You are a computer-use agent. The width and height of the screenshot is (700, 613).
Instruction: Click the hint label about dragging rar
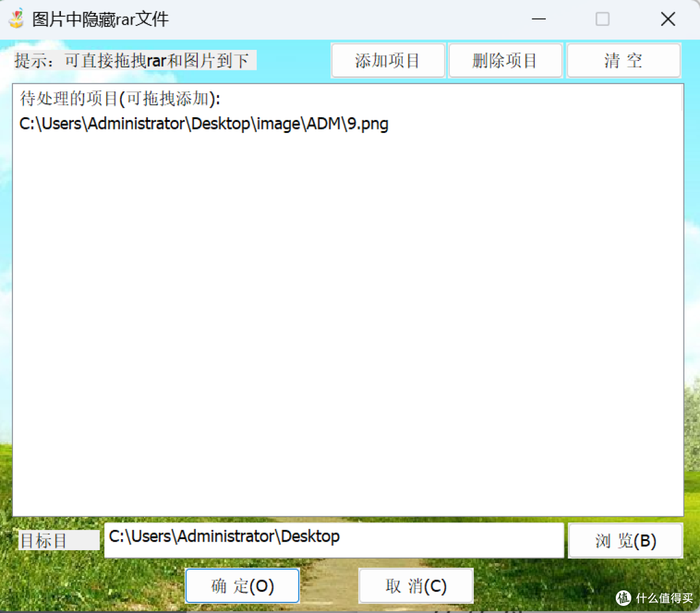tap(135, 60)
